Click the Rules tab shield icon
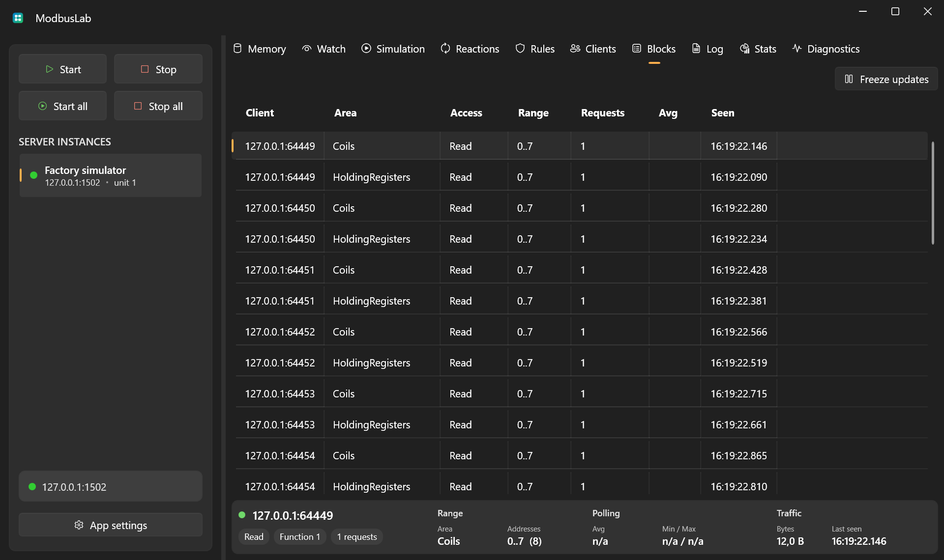This screenshot has width=944, height=560. (x=520, y=49)
